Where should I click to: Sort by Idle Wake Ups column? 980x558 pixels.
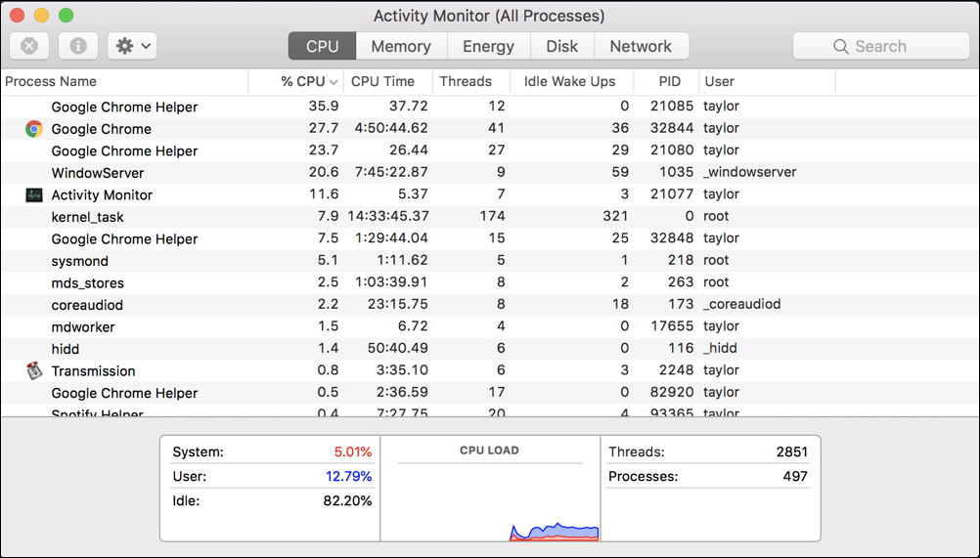(572, 81)
